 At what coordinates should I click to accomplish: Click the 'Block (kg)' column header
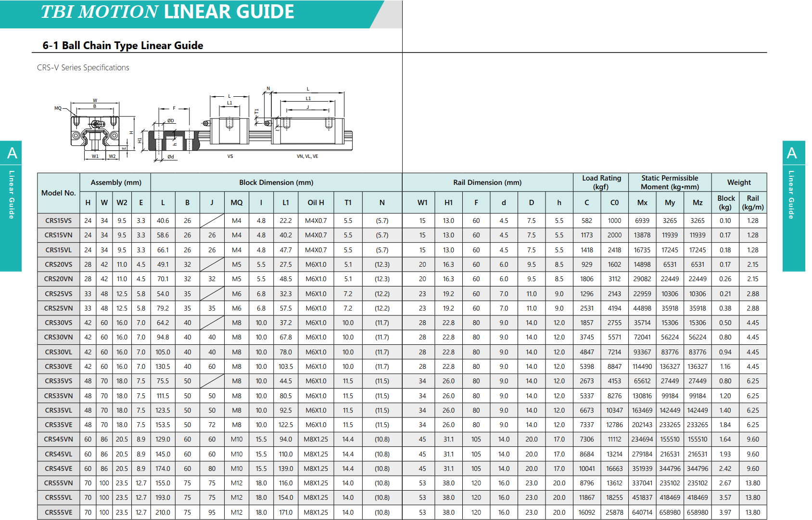[x=725, y=203]
